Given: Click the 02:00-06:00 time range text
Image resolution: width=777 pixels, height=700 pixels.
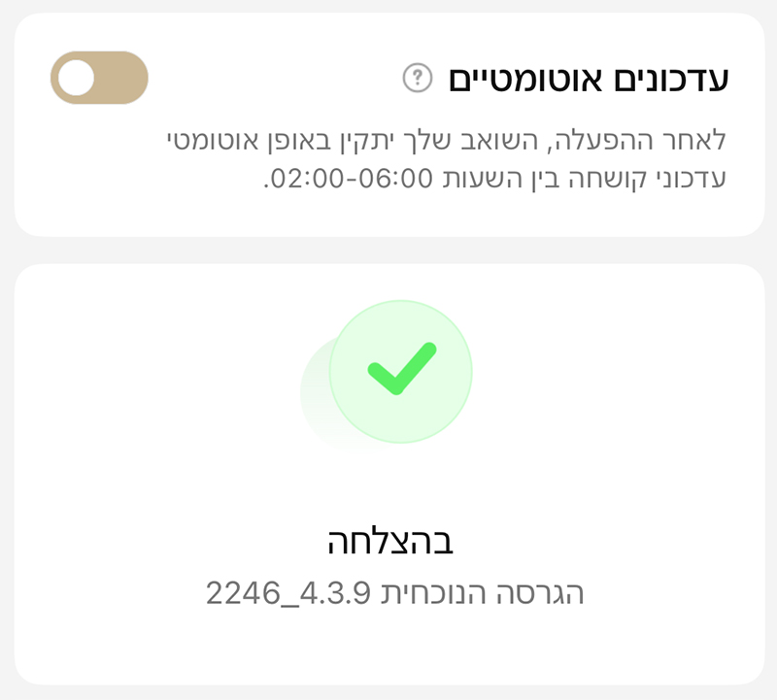Looking at the screenshot, I should pyautogui.click(x=350, y=180).
